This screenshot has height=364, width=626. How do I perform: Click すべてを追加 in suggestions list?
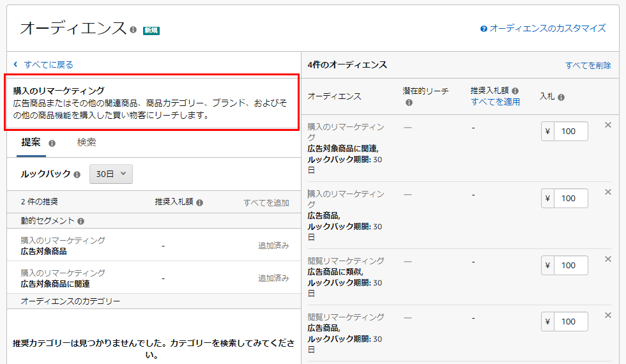[x=266, y=202]
